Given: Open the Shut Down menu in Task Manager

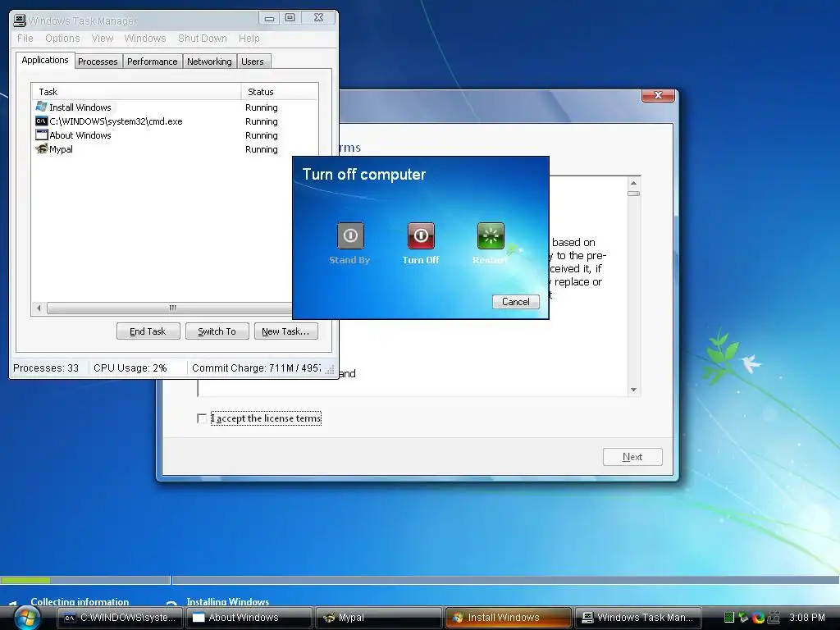Looking at the screenshot, I should click(x=203, y=38).
